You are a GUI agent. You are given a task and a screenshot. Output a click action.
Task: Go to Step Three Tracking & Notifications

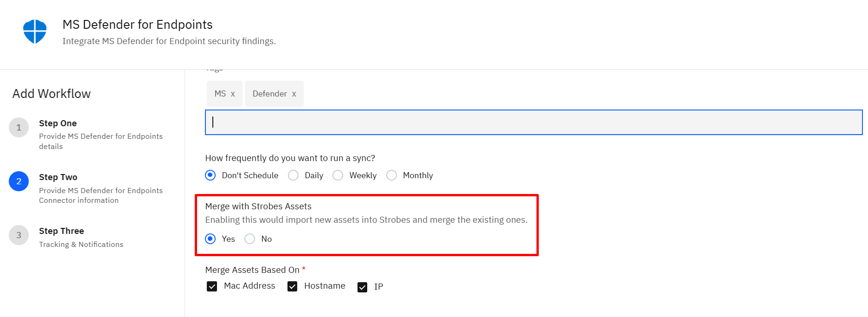pyautogui.click(x=81, y=238)
